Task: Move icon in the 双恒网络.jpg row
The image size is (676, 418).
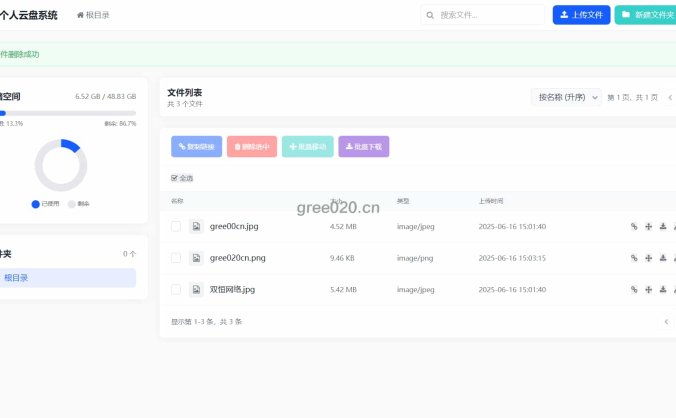Action: coord(648,290)
